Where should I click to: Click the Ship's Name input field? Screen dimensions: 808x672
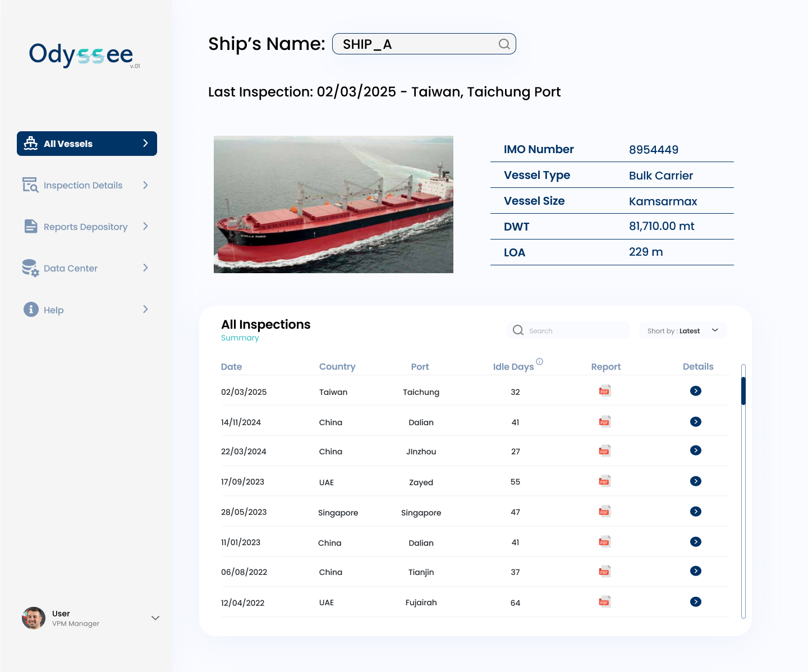(424, 44)
